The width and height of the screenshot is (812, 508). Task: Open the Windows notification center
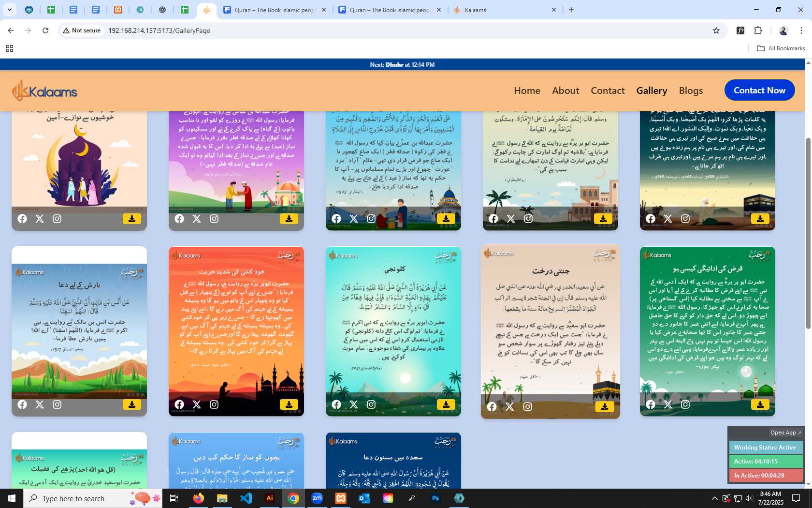click(x=796, y=498)
